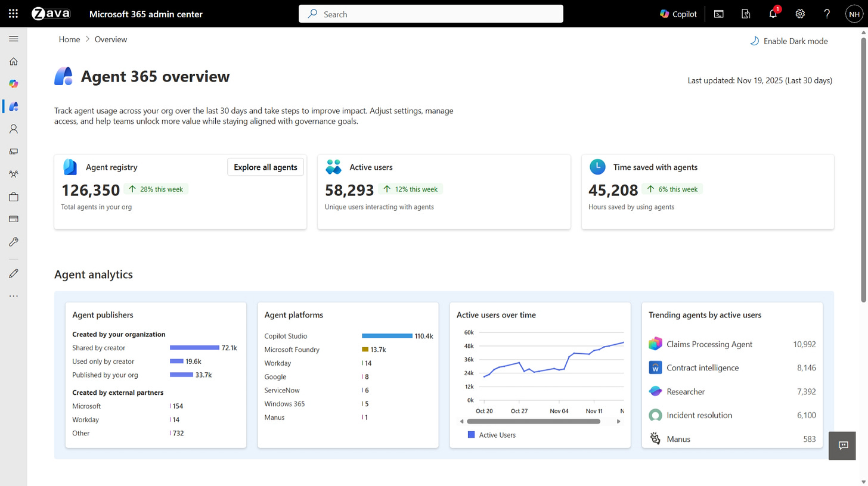868x486 pixels.
Task: Open the Support wrench icon in sidebar
Action: [x=14, y=241]
